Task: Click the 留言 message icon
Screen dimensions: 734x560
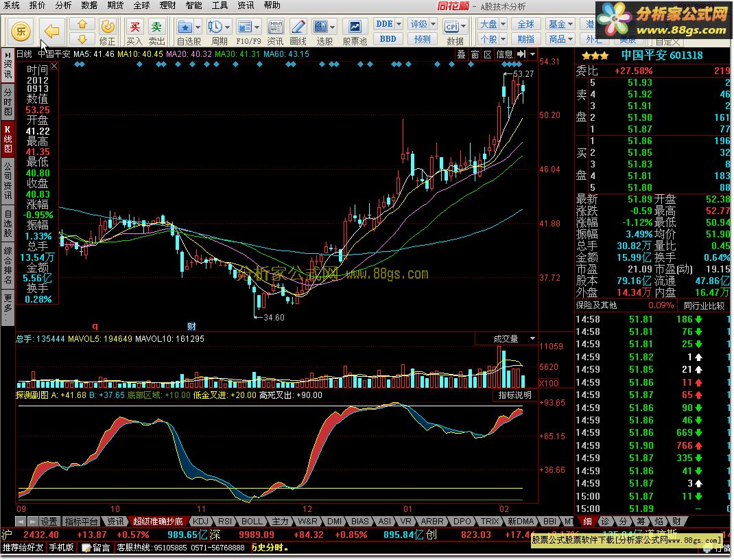Action: [95, 548]
